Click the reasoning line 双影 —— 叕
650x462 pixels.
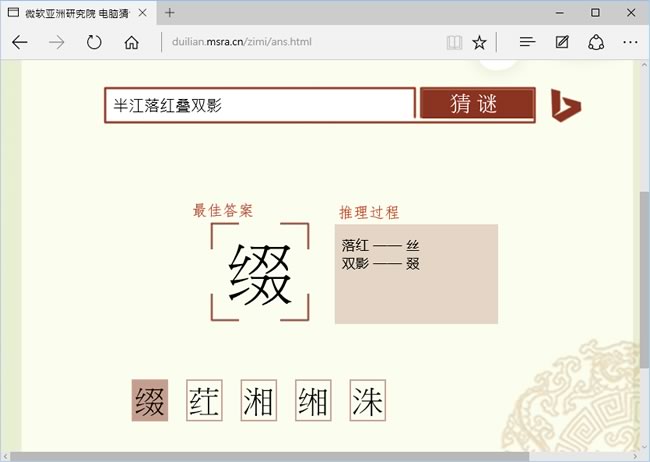click(x=381, y=263)
